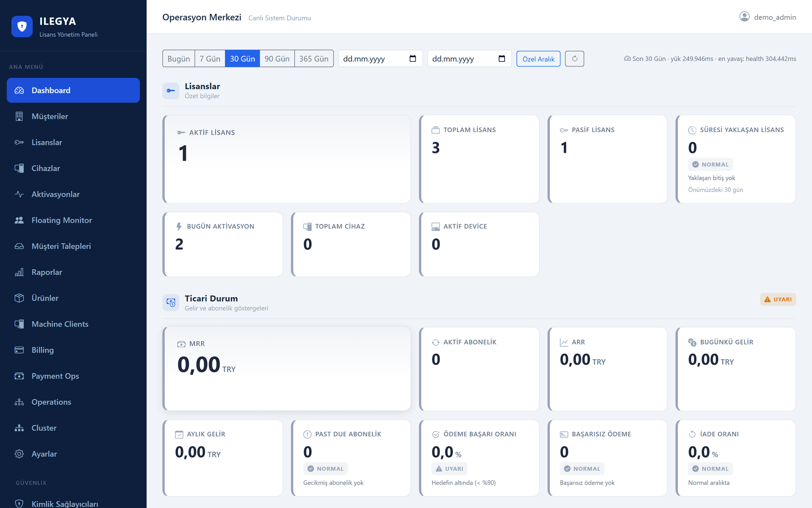Click the Özel Aralık button
Screen dimensions: 812x508
click(538, 59)
